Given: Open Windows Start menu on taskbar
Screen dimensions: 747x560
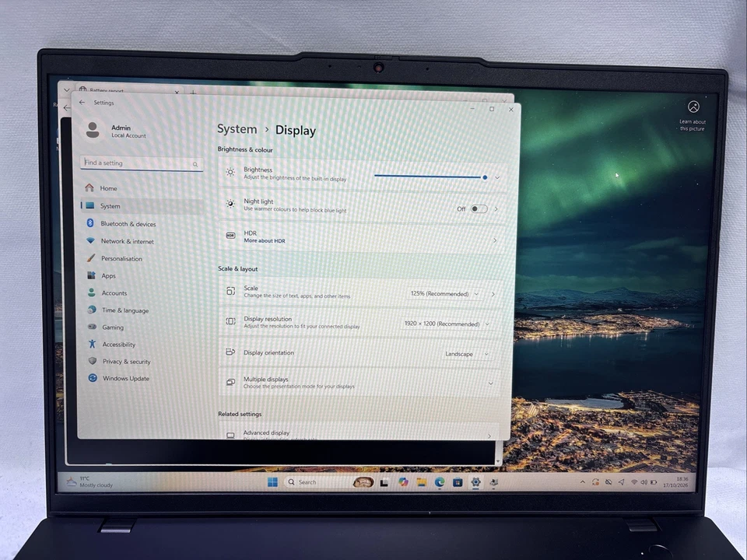Looking at the screenshot, I should click(x=272, y=482).
